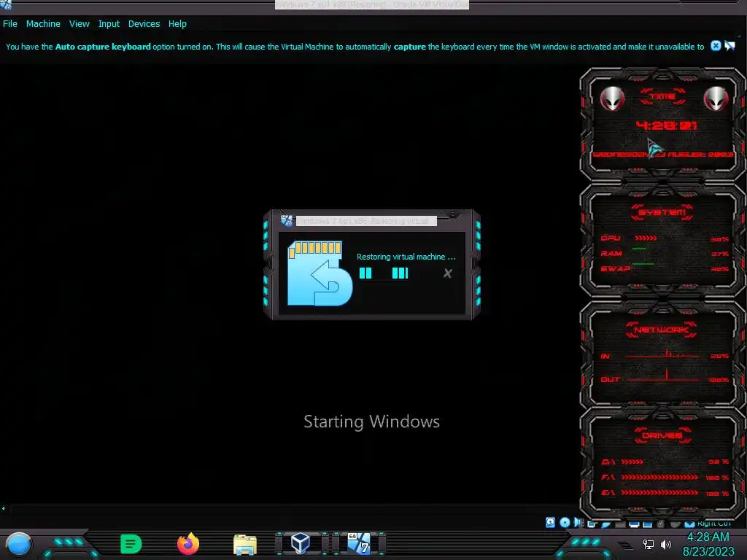Click the display status icon

coord(634,524)
